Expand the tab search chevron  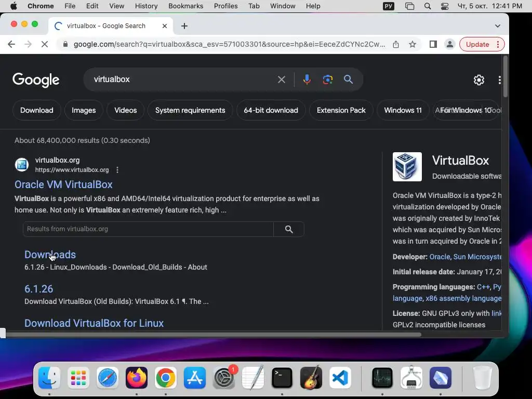point(497,26)
